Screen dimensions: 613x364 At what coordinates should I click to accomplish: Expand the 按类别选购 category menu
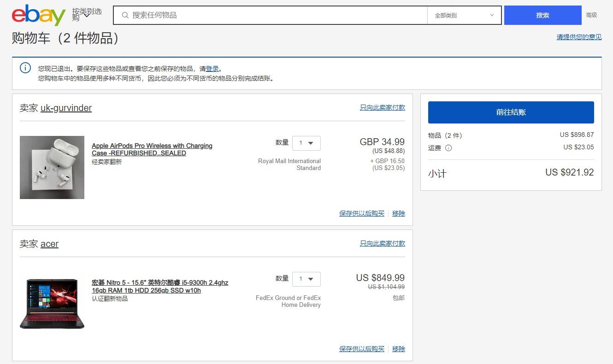87,15
